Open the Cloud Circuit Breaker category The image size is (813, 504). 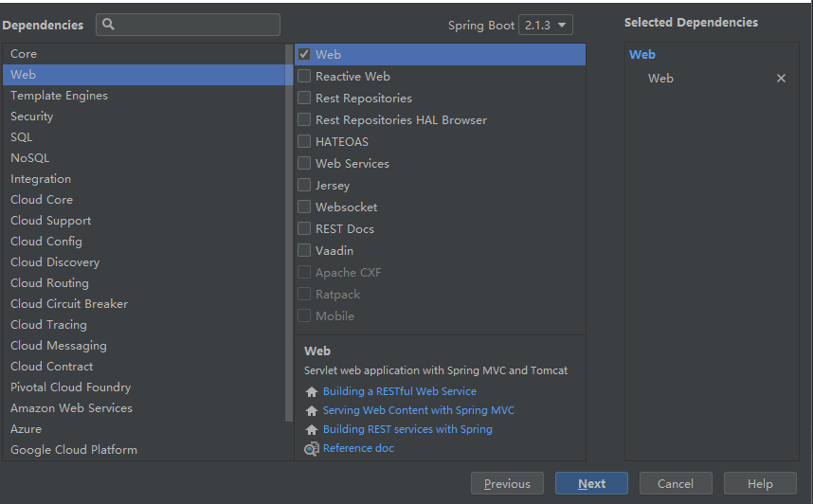pyautogui.click(x=144, y=304)
